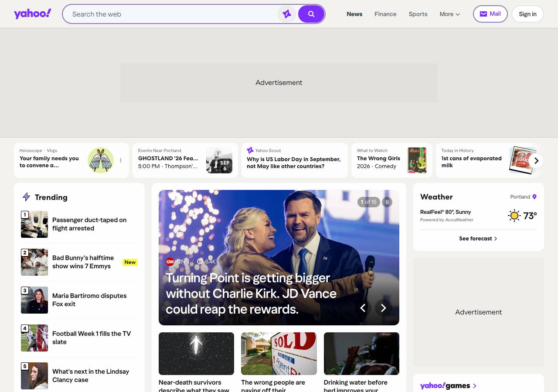This screenshot has width=558, height=392.
Task: Open the three-dot menu on Horoscope card
Action: click(121, 160)
